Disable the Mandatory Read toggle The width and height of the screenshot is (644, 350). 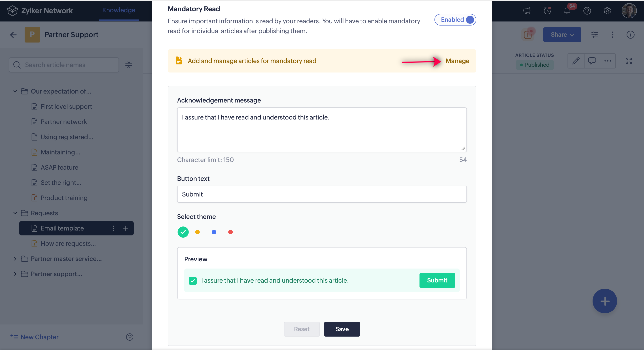(x=455, y=20)
